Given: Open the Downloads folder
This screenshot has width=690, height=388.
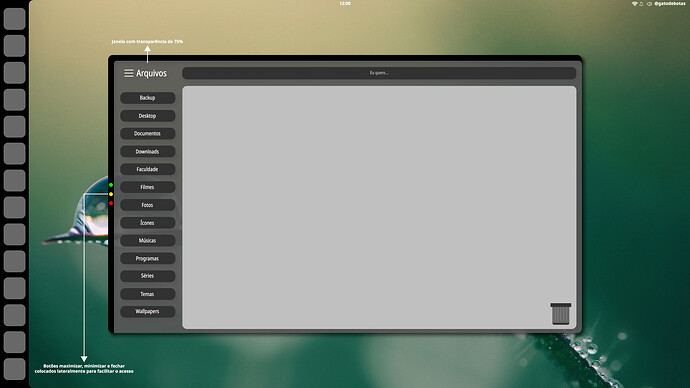Looking at the screenshot, I should click(147, 151).
